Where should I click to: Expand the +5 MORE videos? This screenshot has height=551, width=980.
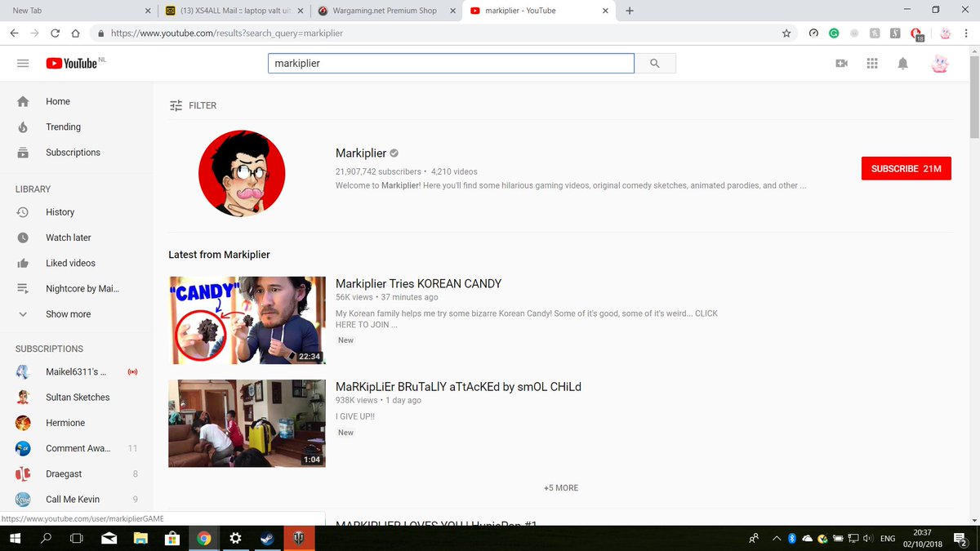point(561,487)
